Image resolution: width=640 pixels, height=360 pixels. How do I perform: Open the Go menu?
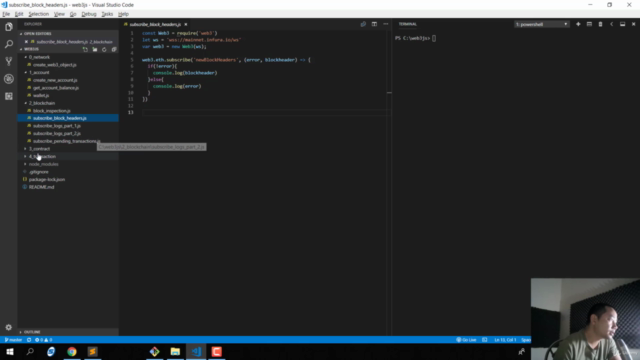click(x=73, y=14)
